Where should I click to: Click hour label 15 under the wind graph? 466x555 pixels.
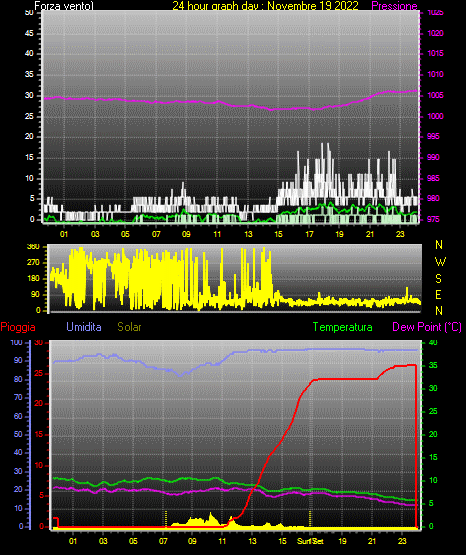[x=278, y=234]
